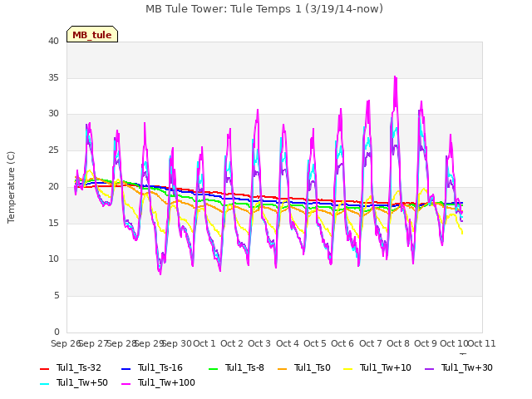Click the yellow Tul1_Tw+10 legend swatch
The image size is (532, 399).
pyautogui.click(x=348, y=368)
